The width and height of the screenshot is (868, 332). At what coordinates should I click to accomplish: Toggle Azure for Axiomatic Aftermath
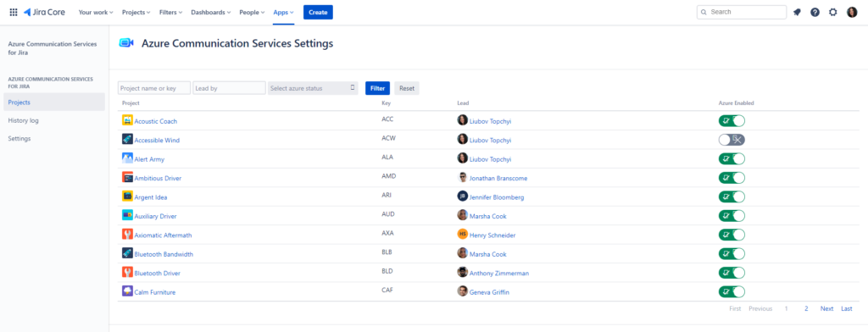tap(732, 235)
